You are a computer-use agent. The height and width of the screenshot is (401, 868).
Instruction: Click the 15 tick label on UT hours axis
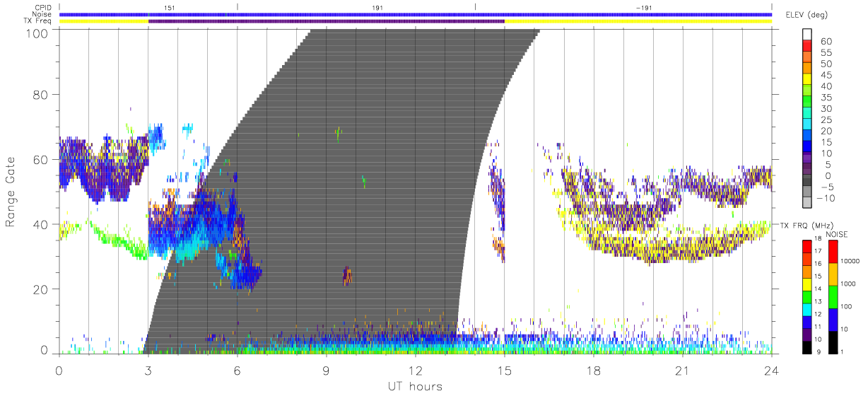click(504, 371)
